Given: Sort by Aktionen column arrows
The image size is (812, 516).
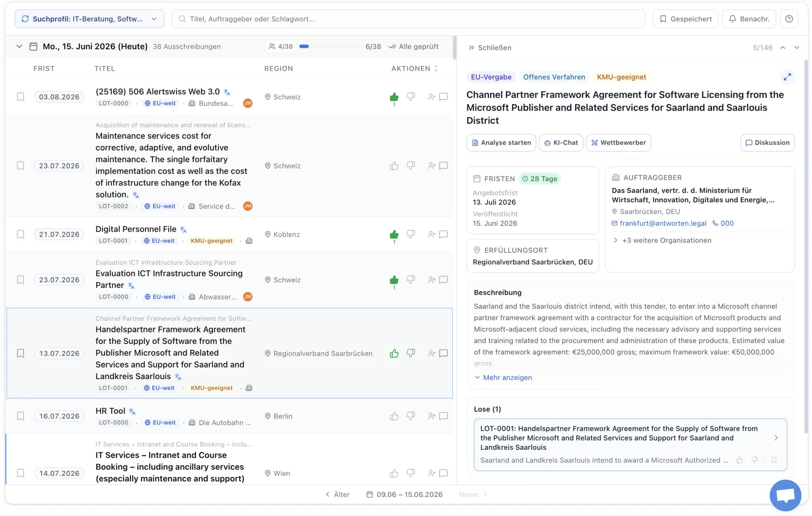Looking at the screenshot, I should [x=436, y=69].
